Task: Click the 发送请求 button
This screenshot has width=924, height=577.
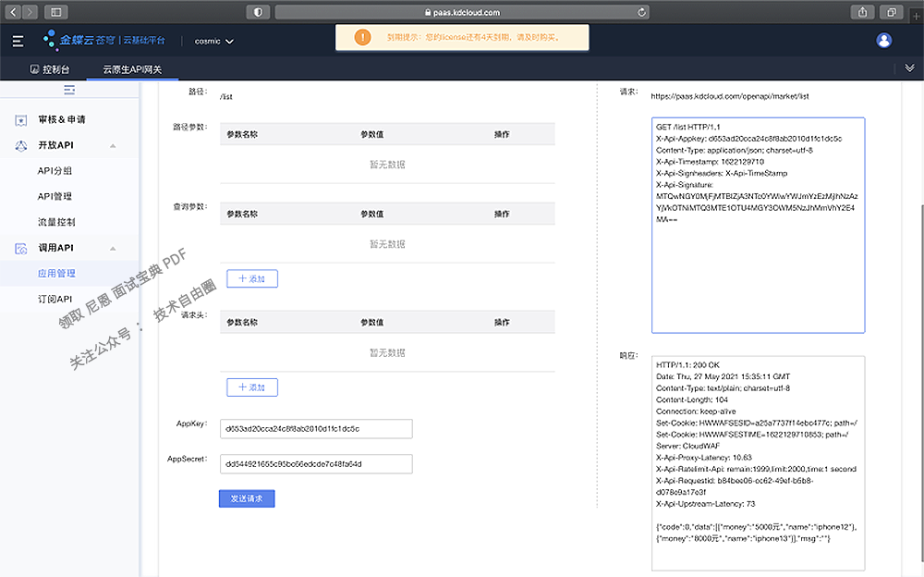Action: tap(247, 498)
